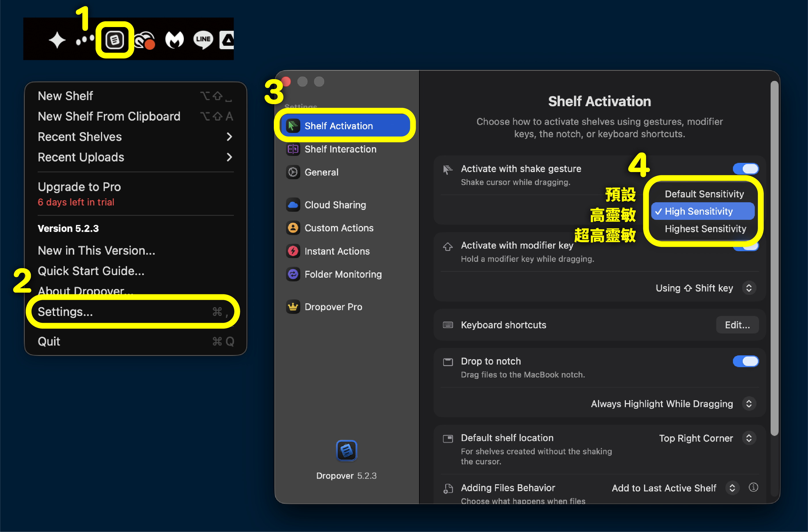The height and width of the screenshot is (532, 808).
Task: Toggle Activate with shake gesture switch
Action: pos(746,169)
